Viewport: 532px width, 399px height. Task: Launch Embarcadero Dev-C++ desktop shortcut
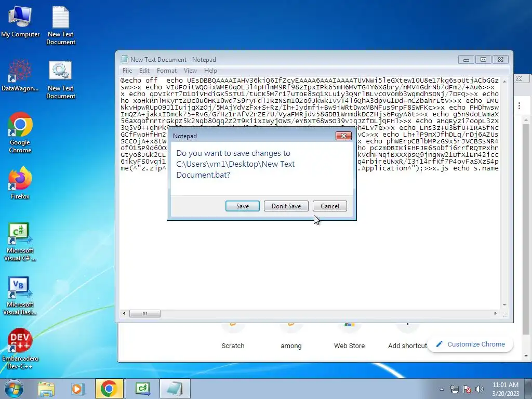click(20, 349)
